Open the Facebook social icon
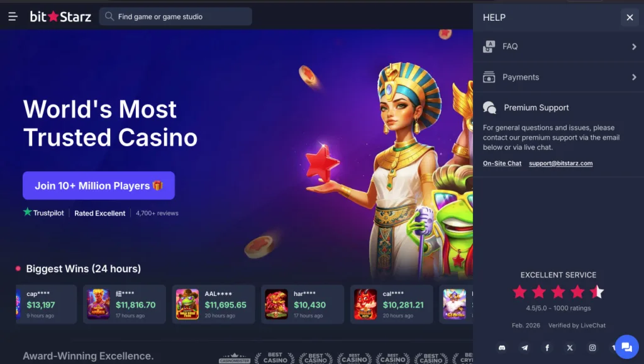 (x=547, y=348)
